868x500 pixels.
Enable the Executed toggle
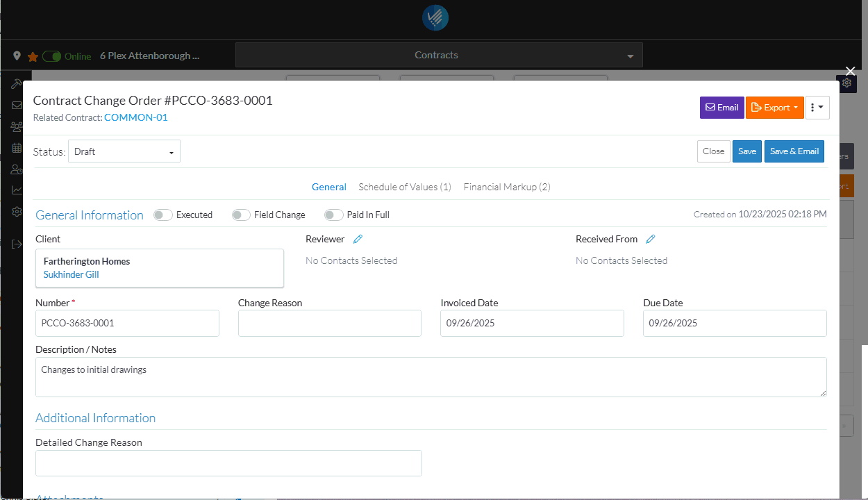163,215
